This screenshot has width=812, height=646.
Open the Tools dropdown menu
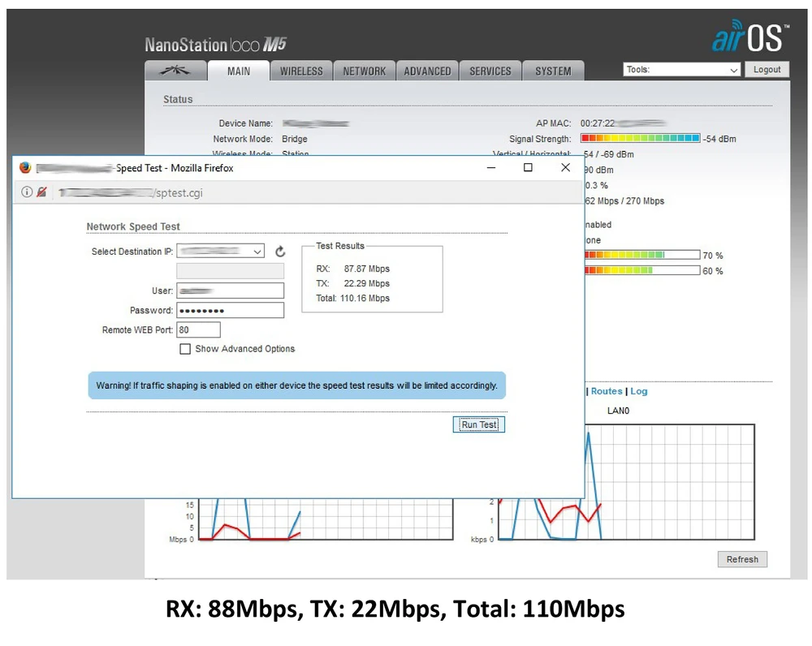coord(682,71)
